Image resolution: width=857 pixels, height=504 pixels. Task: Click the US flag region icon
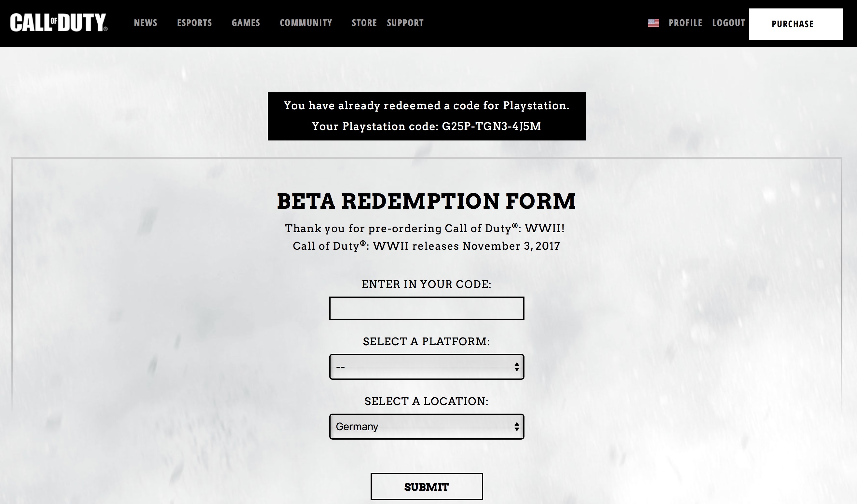[x=653, y=23]
